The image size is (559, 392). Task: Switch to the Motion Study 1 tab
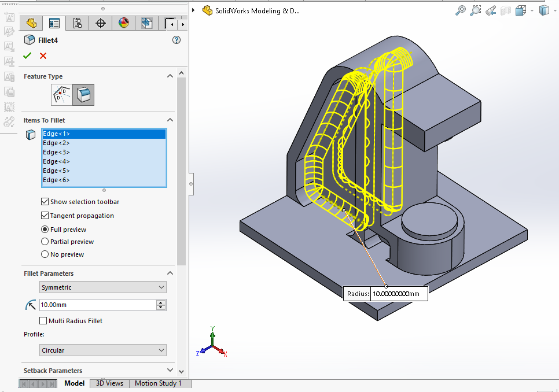point(158,383)
